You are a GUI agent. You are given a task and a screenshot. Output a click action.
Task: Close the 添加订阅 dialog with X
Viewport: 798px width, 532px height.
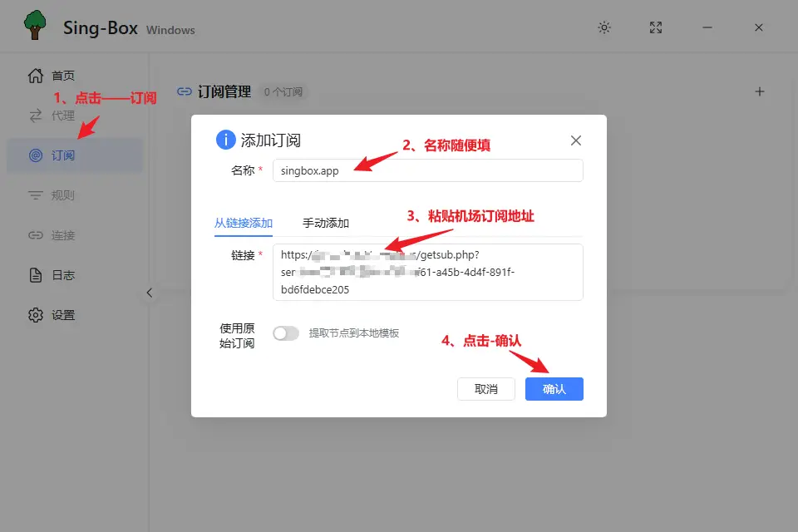click(x=576, y=140)
